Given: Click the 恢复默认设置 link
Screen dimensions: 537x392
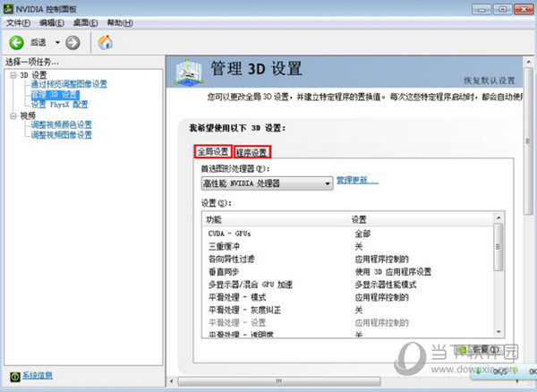Looking at the screenshot, I should [490, 81].
